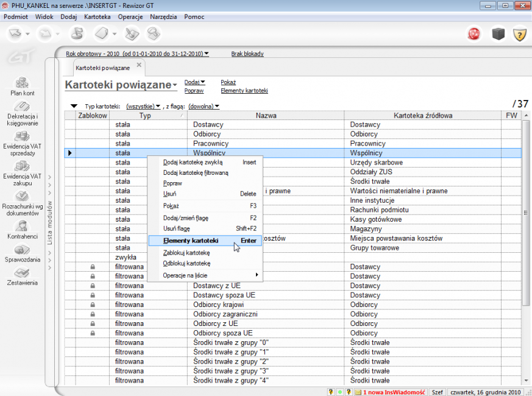Open Rozrachunki wg dokumentów module
The image size is (532, 396).
23,196
